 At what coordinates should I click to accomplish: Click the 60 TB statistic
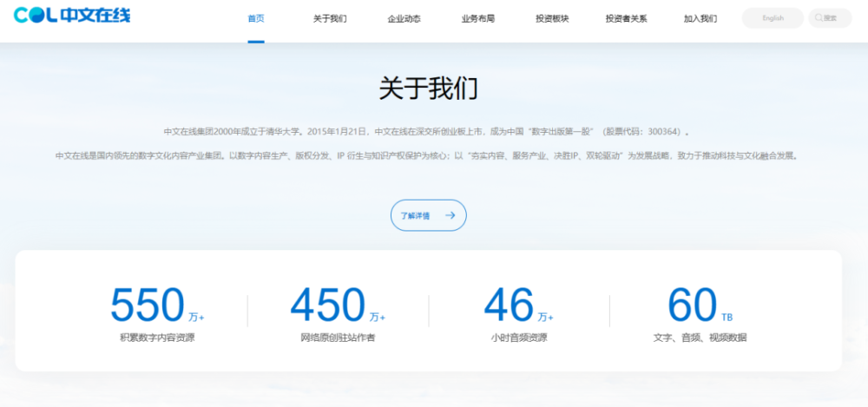[x=700, y=305]
